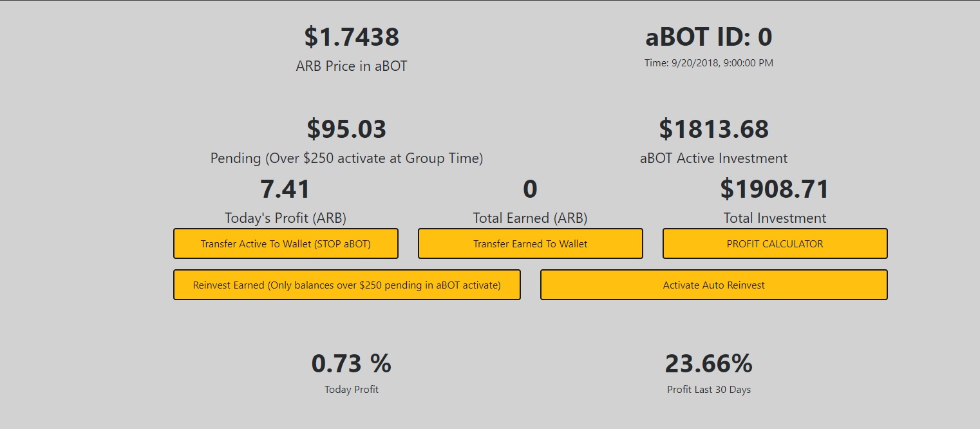980x429 pixels.
Task: Click the Total Earned (ARB) label
Action: click(530, 218)
